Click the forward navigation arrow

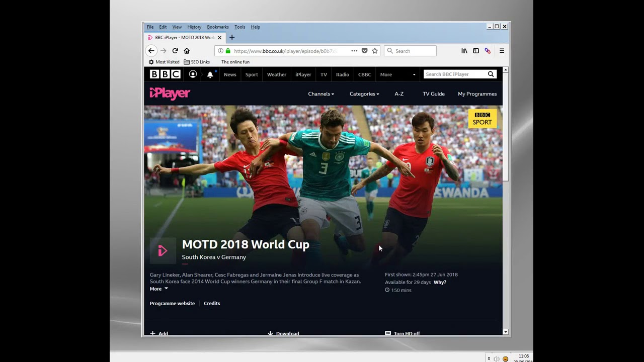coord(163,51)
